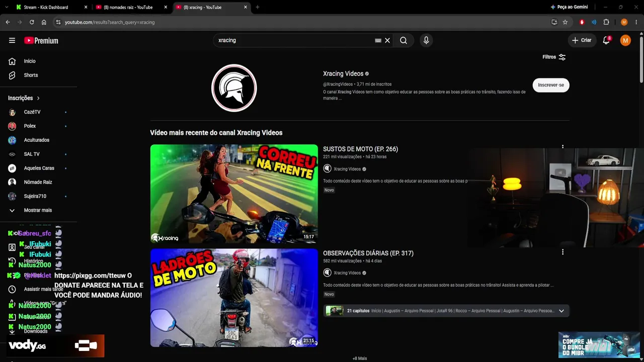
Task: Open the Aculturados subscription
Action: pos(38,140)
